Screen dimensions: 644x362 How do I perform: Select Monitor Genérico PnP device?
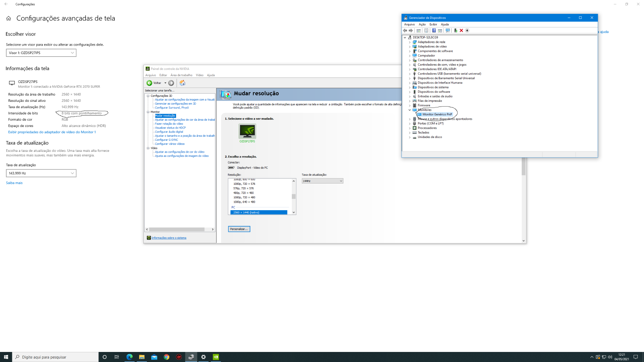[x=437, y=114]
